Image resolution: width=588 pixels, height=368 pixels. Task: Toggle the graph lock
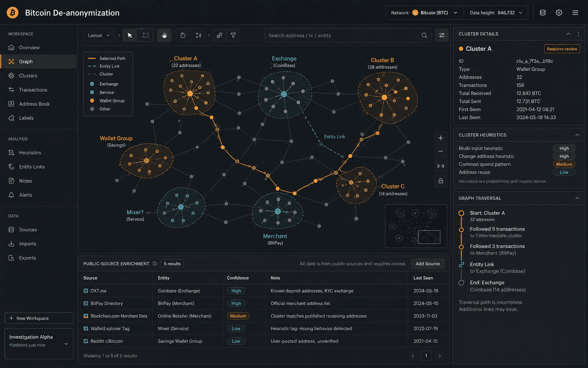tap(440, 181)
